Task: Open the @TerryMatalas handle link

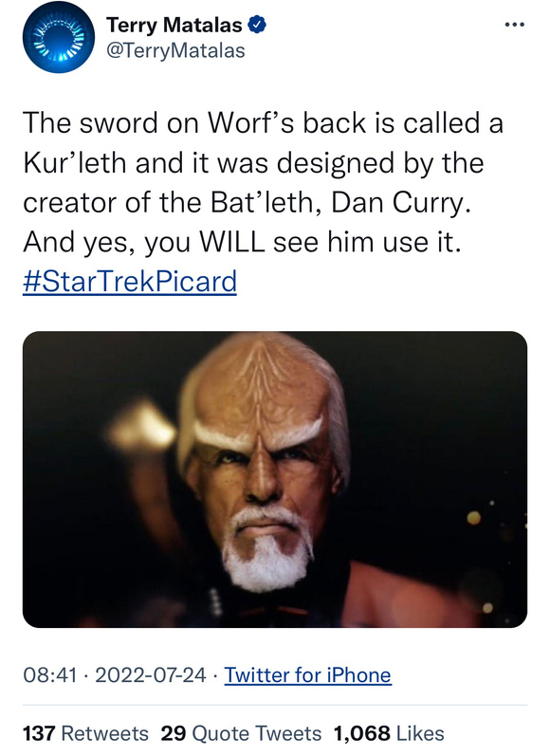Action: pyautogui.click(x=175, y=50)
